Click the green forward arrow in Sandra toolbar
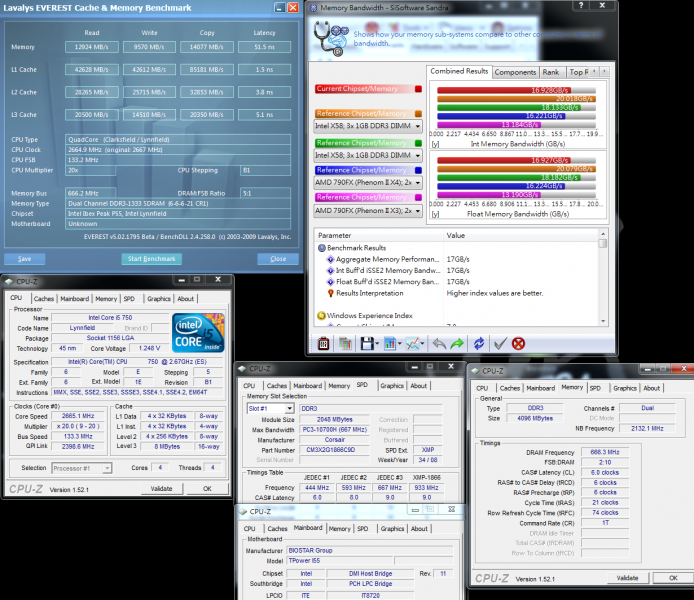 tap(457, 344)
